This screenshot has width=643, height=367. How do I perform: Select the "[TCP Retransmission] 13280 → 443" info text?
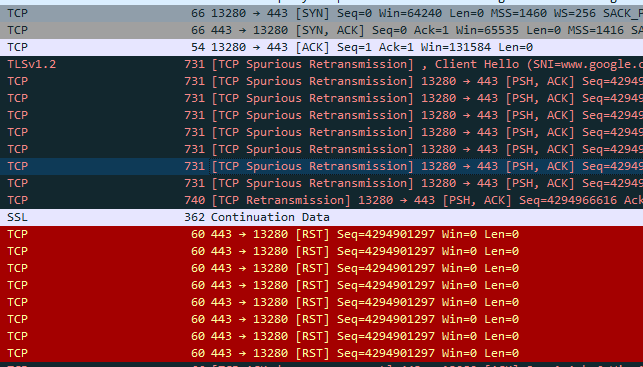coord(427,200)
